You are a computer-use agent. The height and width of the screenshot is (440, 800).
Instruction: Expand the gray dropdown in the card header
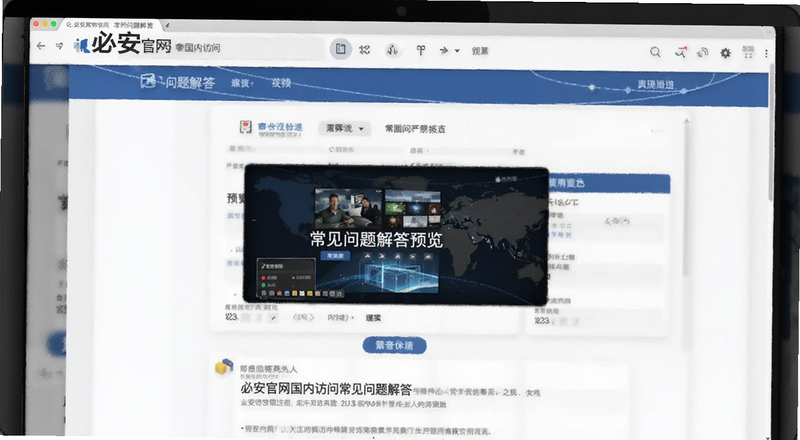[x=344, y=128]
